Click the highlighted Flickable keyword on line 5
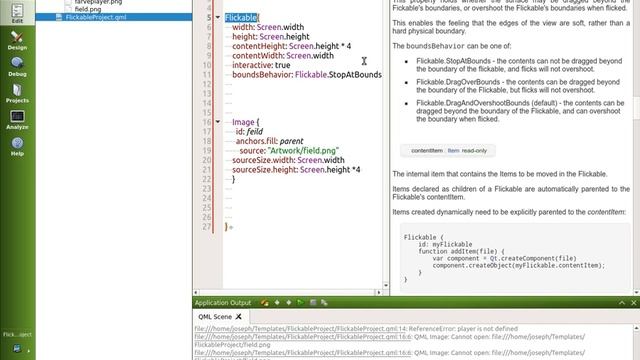The height and width of the screenshot is (360, 640). click(x=241, y=18)
